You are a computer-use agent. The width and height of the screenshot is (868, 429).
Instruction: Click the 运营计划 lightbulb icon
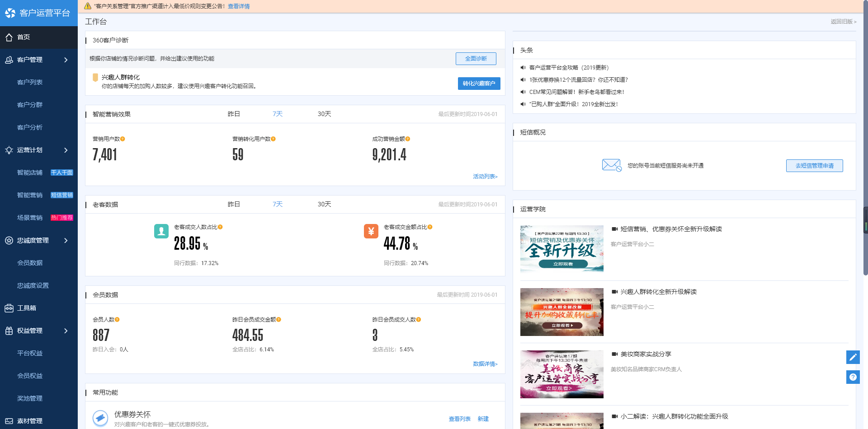pos(9,150)
